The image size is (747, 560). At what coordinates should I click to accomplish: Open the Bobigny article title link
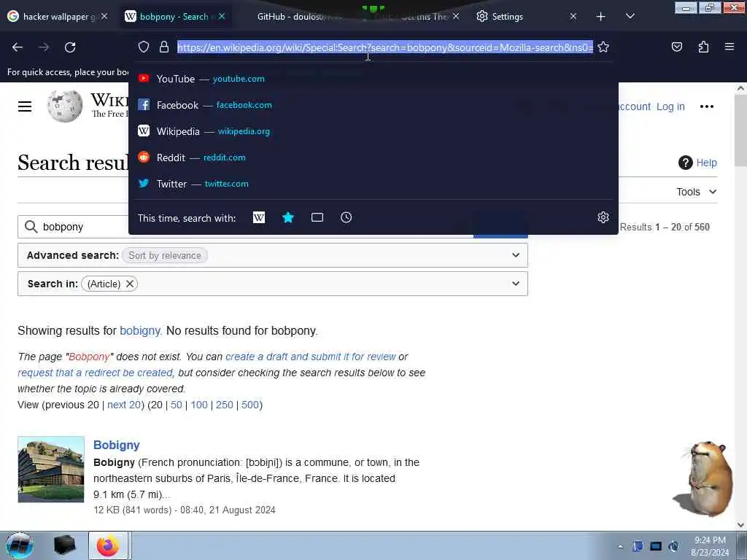pyautogui.click(x=117, y=445)
